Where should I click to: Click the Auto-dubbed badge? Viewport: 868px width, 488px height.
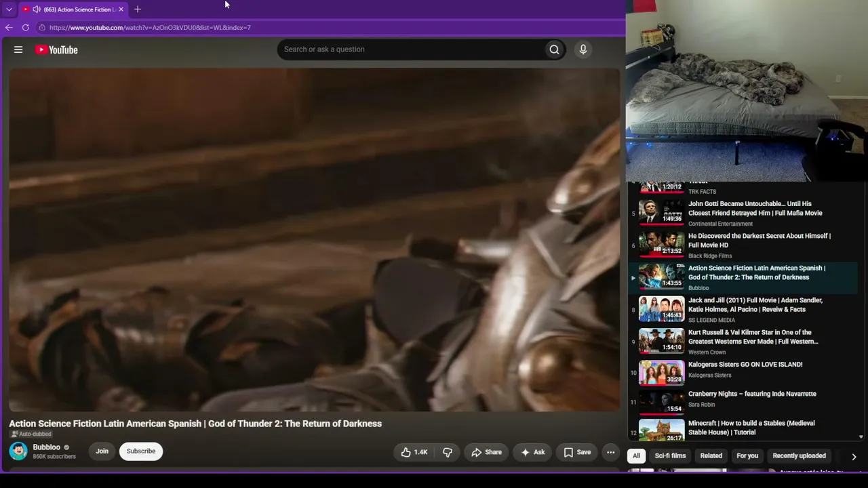[x=31, y=434]
